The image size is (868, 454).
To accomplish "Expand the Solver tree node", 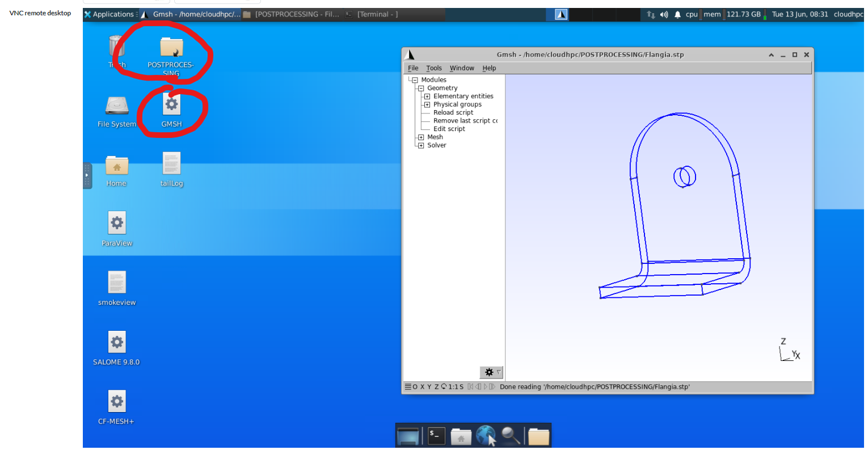I will point(421,146).
